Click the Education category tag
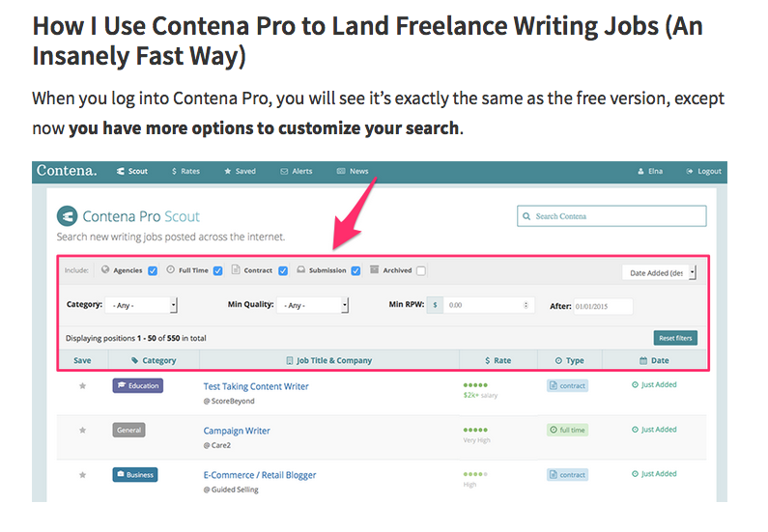 click(137, 385)
